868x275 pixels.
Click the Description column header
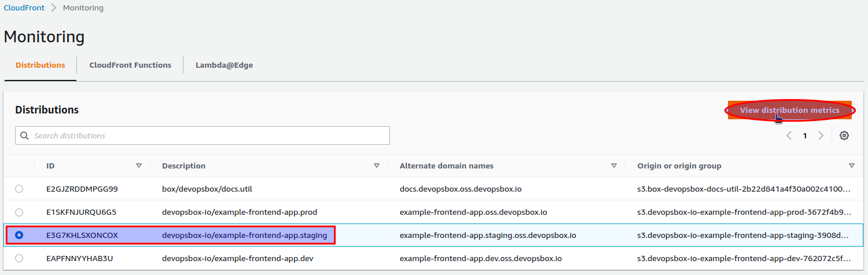[183, 166]
